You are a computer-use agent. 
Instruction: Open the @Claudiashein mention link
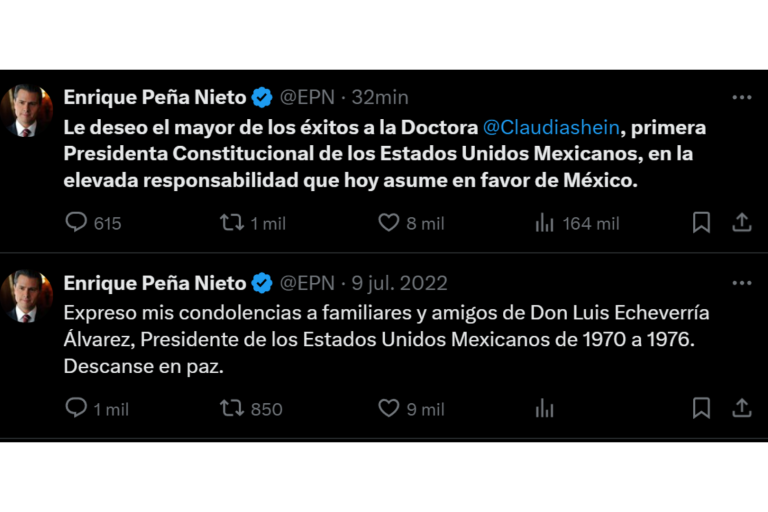tap(549, 128)
